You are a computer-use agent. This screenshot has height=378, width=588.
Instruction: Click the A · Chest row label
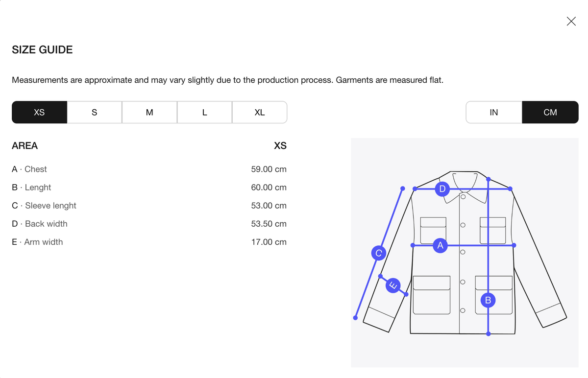point(29,169)
